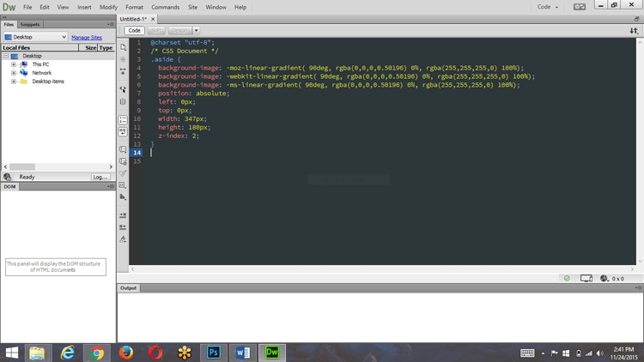Select the Network item in Local Files
644x362 pixels.
[x=42, y=73]
